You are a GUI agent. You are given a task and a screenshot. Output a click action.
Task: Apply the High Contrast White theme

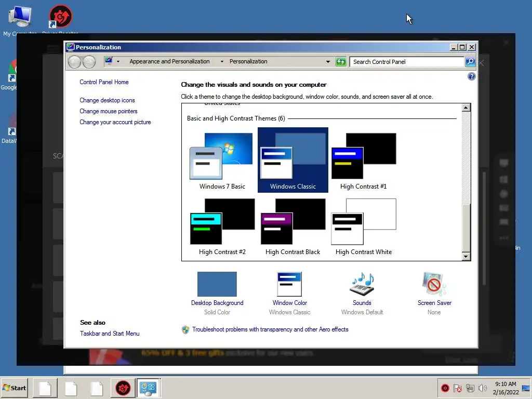coord(363,227)
